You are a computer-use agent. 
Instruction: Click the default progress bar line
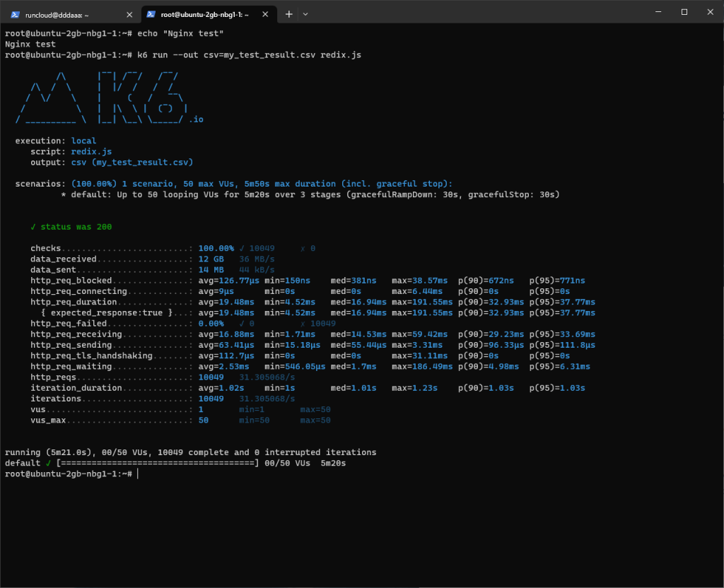tap(175, 463)
